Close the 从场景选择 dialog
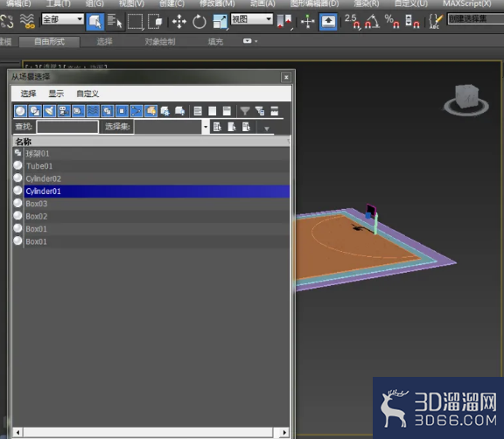The width and height of the screenshot is (504, 439). tap(286, 78)
